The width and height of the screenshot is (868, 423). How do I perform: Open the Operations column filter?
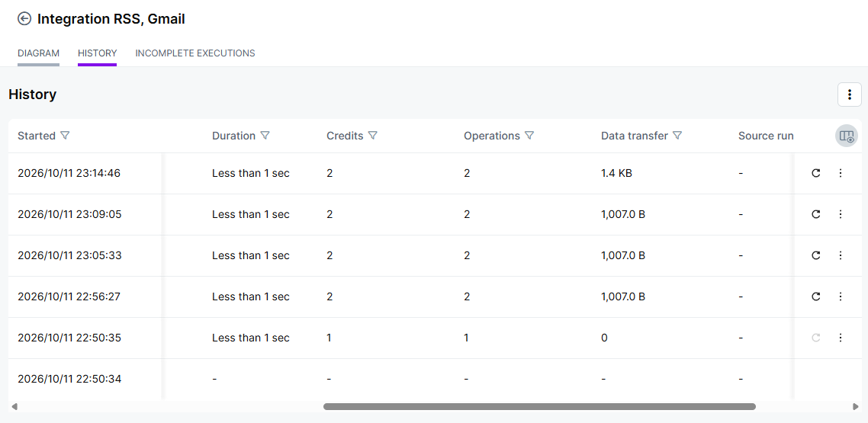click(x=529, y=136)
